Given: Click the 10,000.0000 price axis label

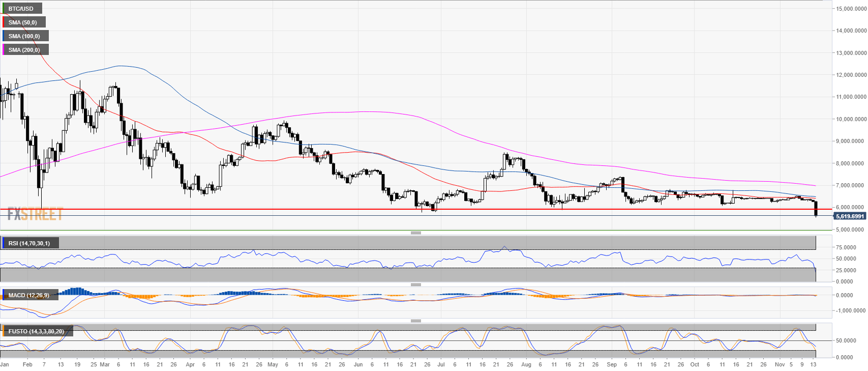Looking at the screenshot, I should pos(851,119).
